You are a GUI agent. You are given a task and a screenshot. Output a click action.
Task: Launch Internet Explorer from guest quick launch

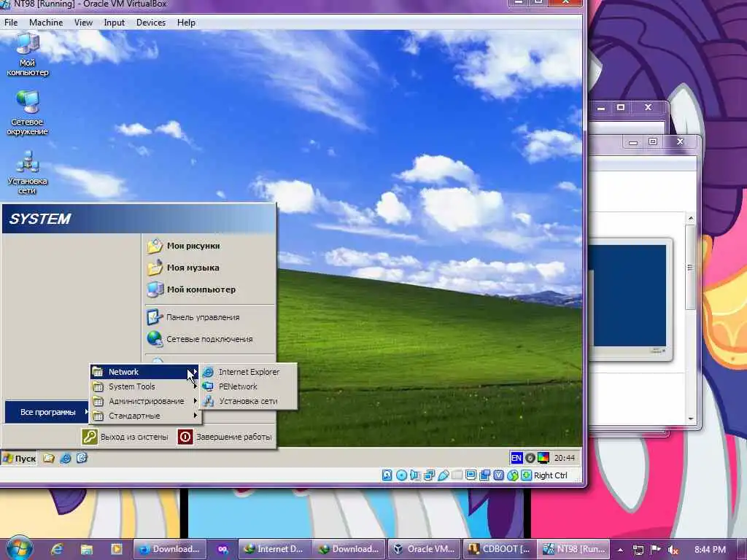[65, 458]
